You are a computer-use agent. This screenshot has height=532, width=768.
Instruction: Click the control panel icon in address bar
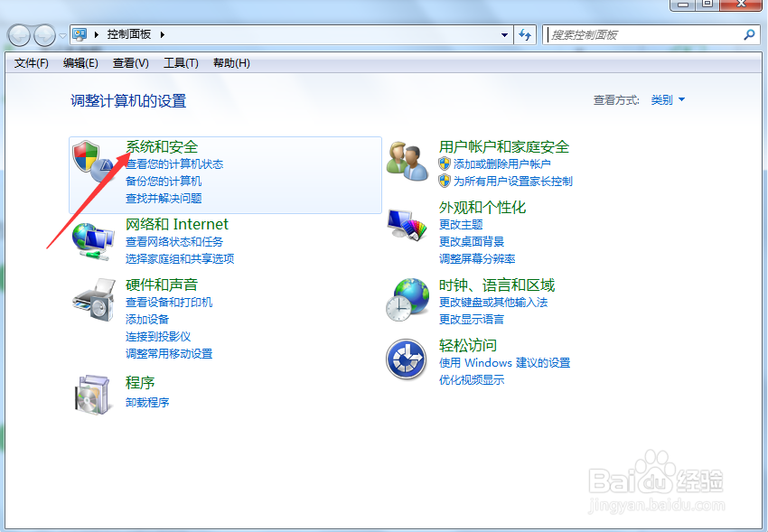pyautogui.click(x=80, y=34)
